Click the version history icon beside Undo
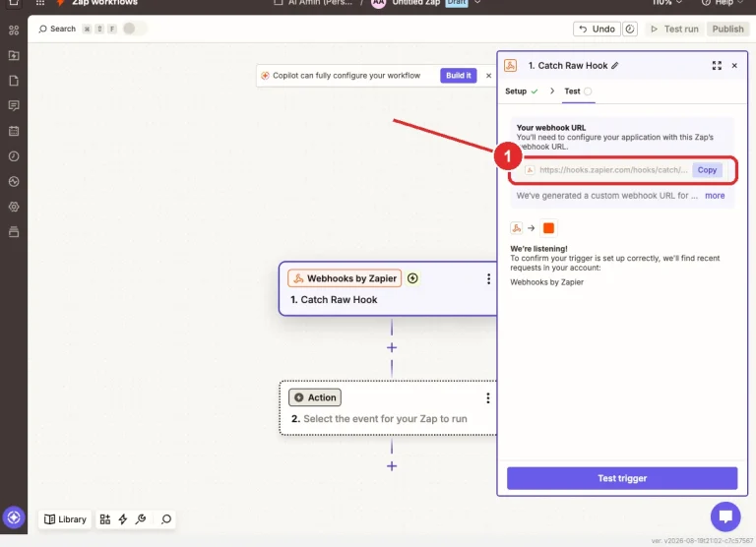 pos(630,29)
